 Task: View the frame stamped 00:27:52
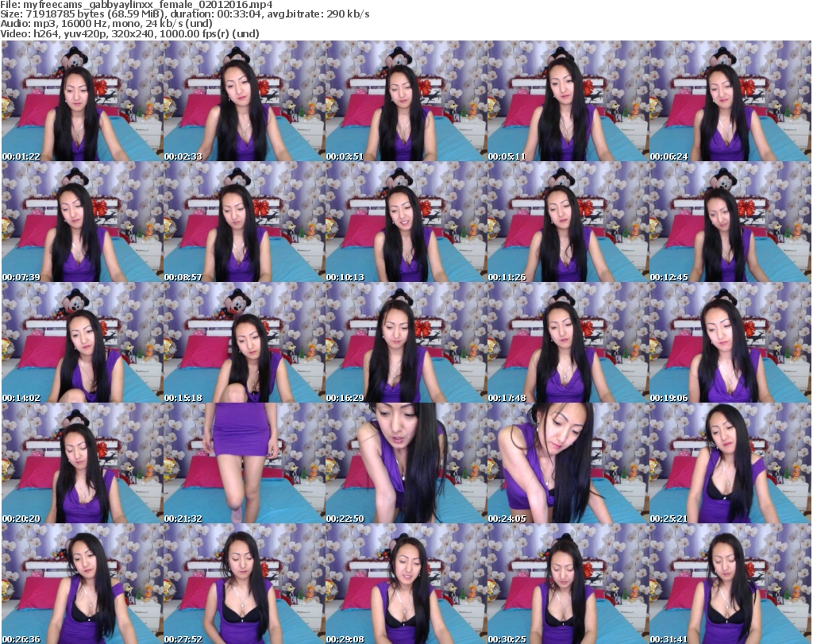click(245, 584)
